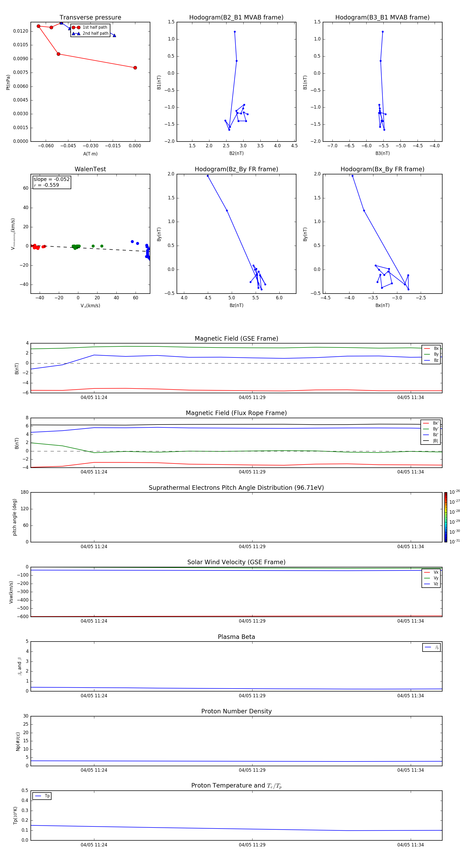Click the 'V_A(km/s)' x-axis label

[x=90, y=306]
